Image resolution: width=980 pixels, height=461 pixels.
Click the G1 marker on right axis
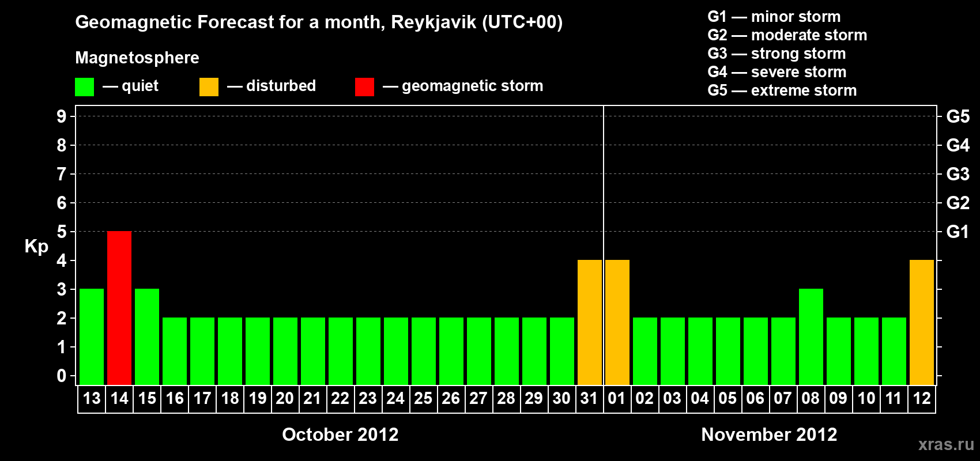click(x=958, y=232)
